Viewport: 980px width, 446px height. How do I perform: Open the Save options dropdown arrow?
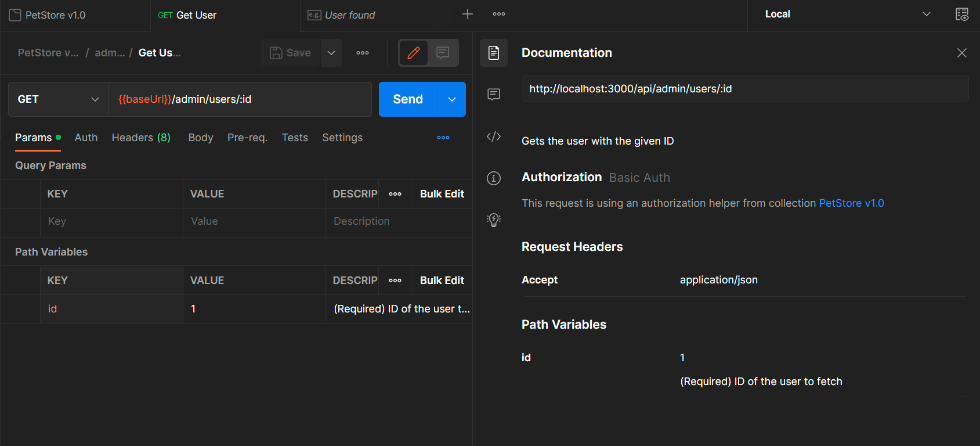pyautogui.click(x=331, y=53)
